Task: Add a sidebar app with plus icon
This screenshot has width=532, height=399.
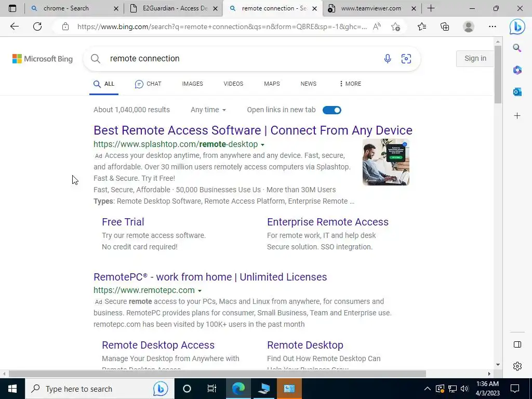Action: click(517, 116)
